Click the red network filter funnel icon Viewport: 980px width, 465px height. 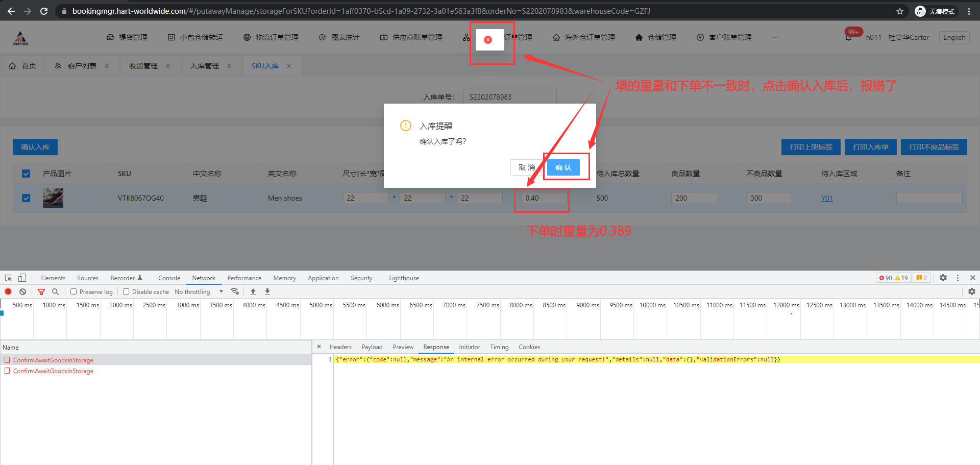pos(41,291)
